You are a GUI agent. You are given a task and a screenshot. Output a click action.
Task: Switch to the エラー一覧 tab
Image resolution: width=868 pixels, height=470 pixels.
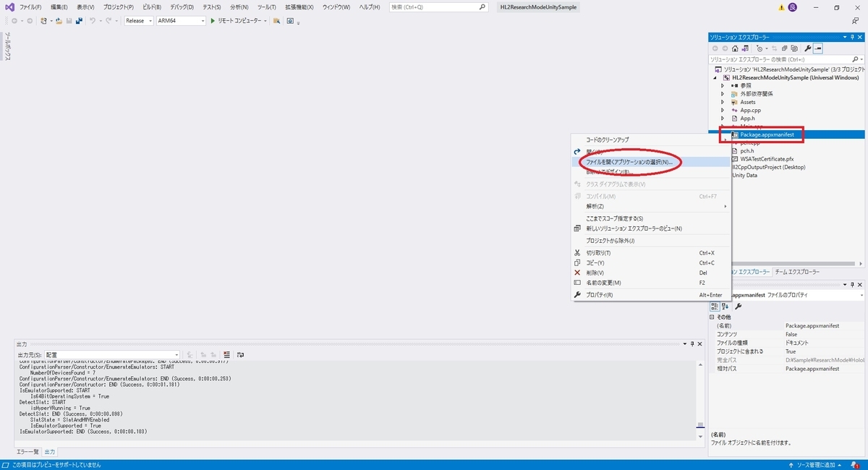[x=27, y=452]
